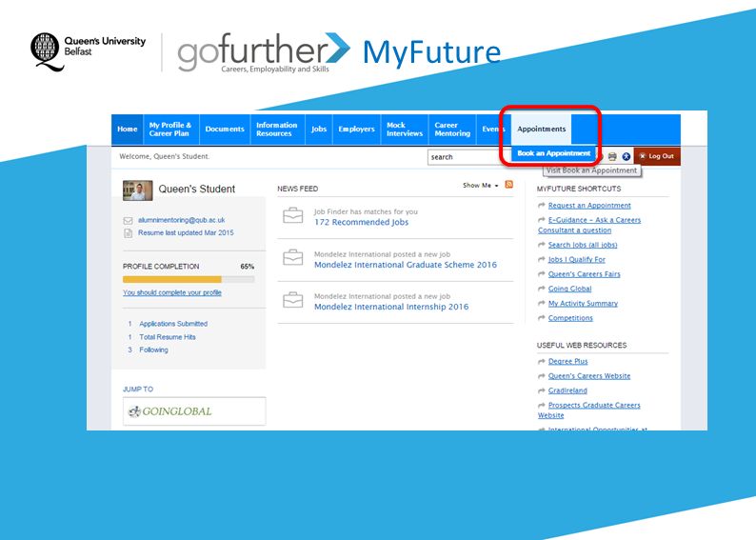Click the printer icon
756x540 pixels.
point(612,156)
